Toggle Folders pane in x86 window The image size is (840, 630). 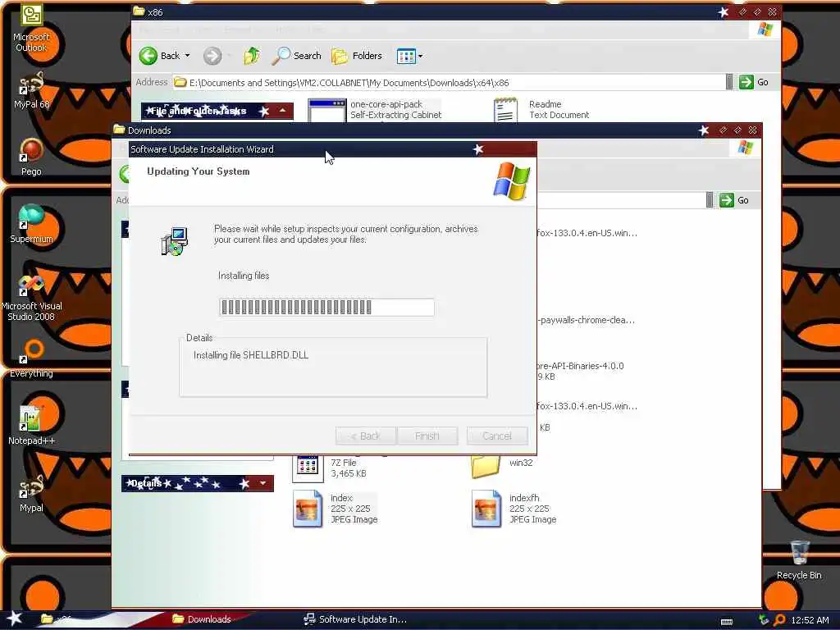(356, 56)
